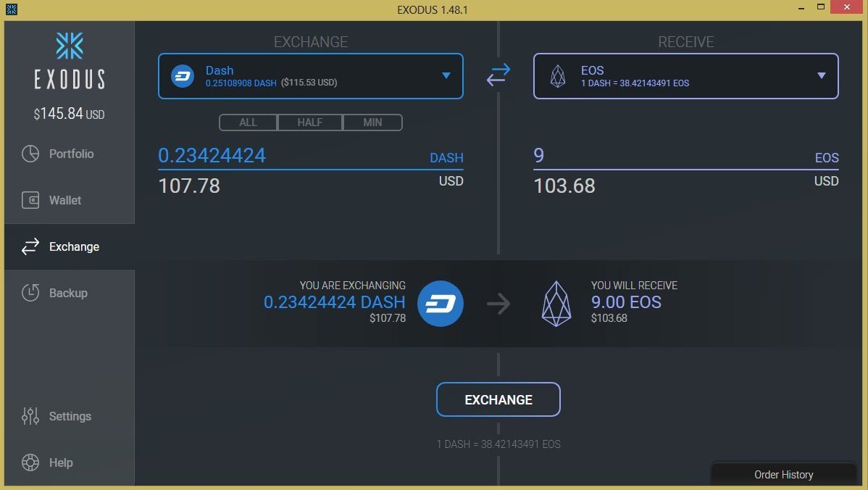The width and height of the screenshot is (868, 490).
Task: Click the Exodus logo in sidebar
Action: [x=70, y=60]
